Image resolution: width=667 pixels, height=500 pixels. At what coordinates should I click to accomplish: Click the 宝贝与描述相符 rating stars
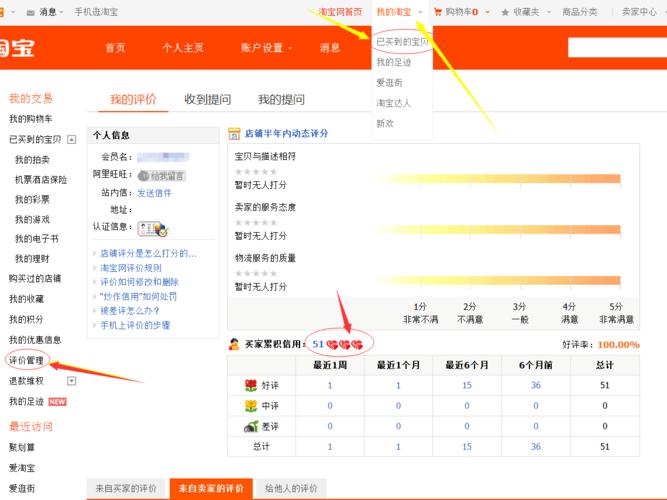[256, 172]
